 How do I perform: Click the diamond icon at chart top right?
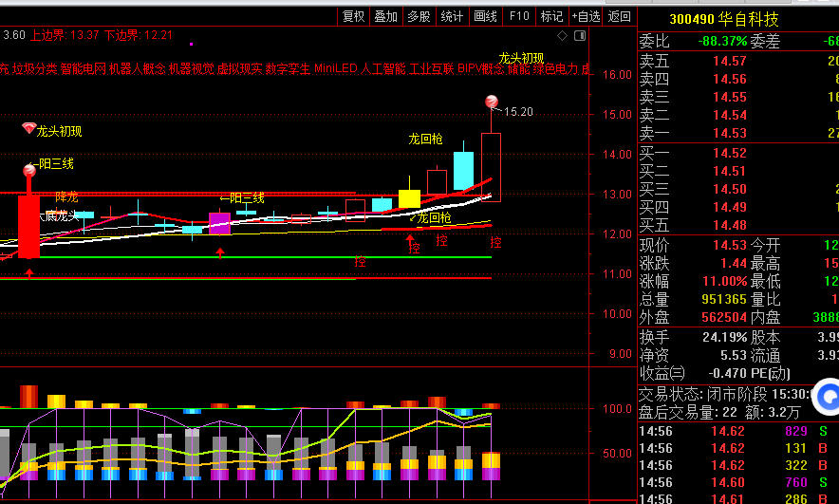pyautogui.click(x=562, y=36)
